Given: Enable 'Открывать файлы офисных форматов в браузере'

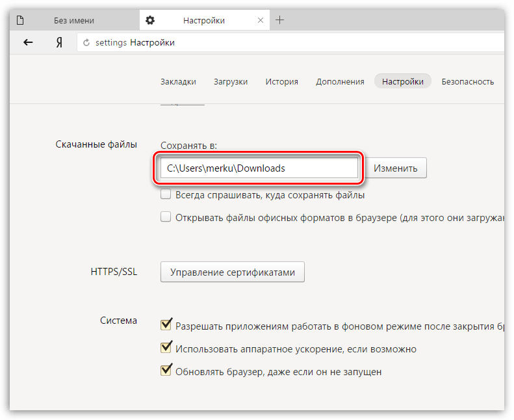Looking at the screenshot, I should click(166, 217).
